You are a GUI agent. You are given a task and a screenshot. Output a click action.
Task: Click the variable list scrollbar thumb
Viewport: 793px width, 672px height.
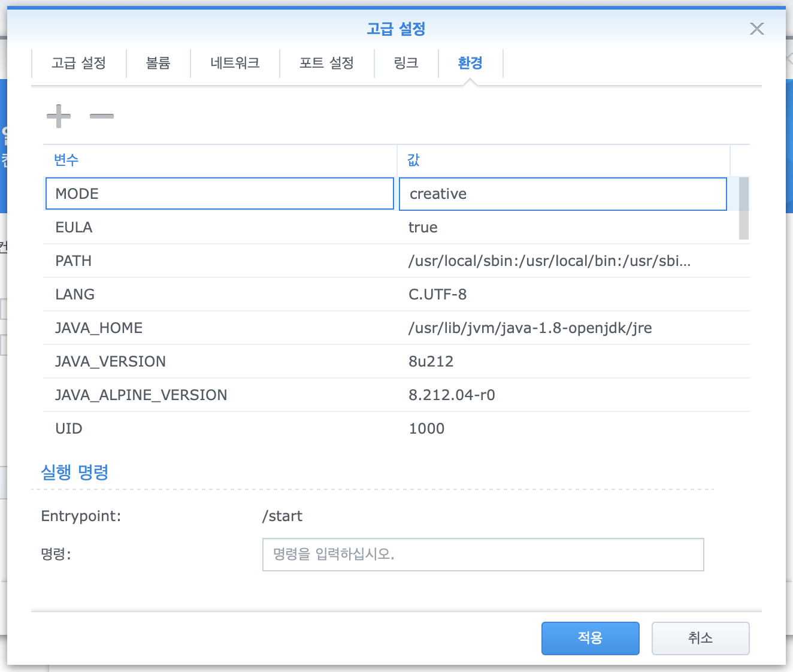pyautogui.click(x=743, y=208)
